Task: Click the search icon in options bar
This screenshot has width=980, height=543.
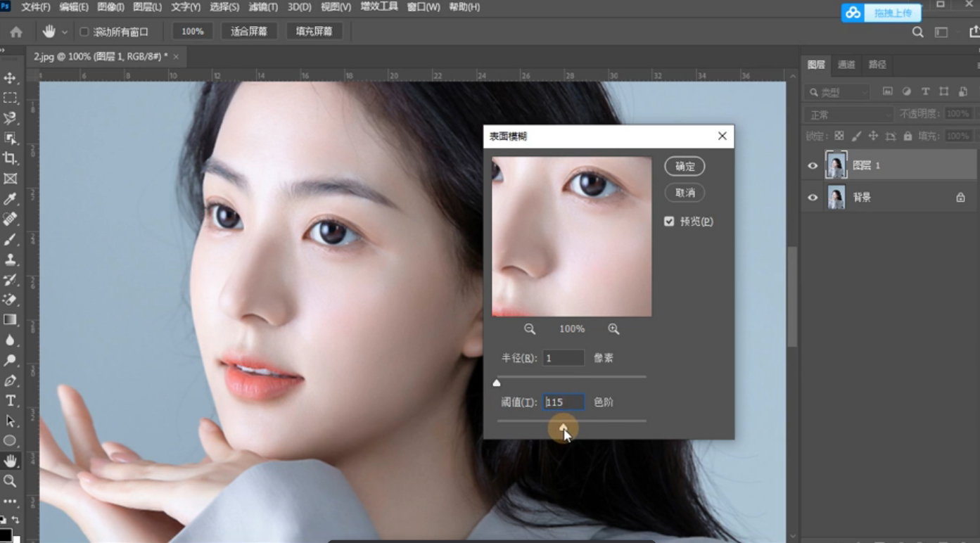Action: (x=917, y=32)
